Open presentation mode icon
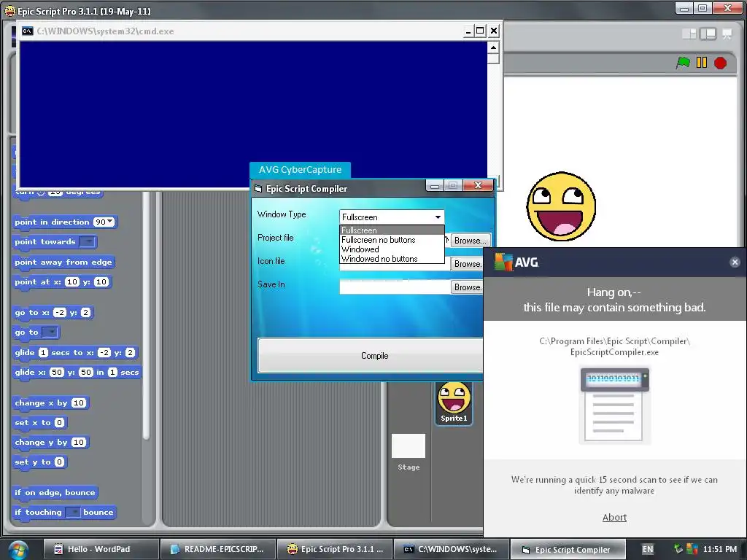The image size is (747, 560). coord(727,34)
